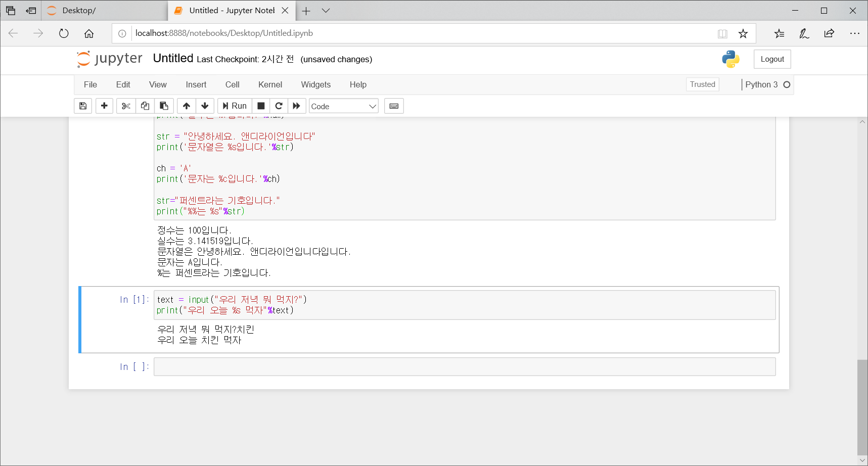Cut selected cells with scissors icon
The height and width of the screenshot is (466, 868).
coord(126,106)
